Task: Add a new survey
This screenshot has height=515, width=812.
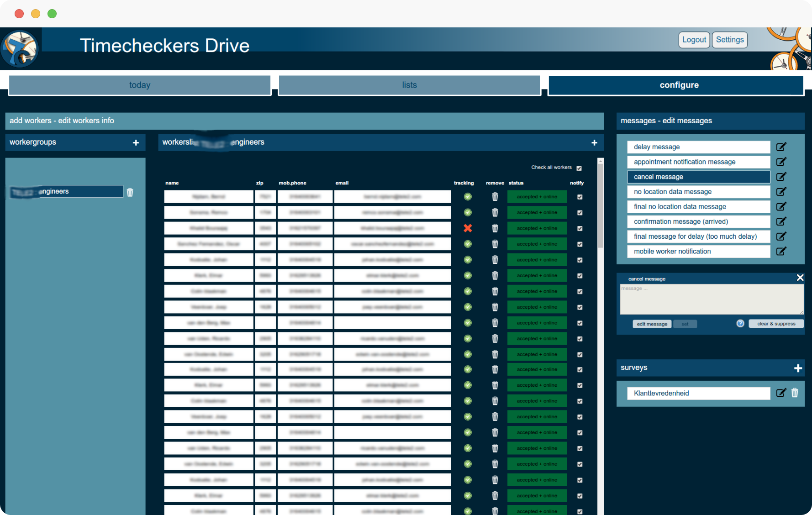Action: [798, 368]
